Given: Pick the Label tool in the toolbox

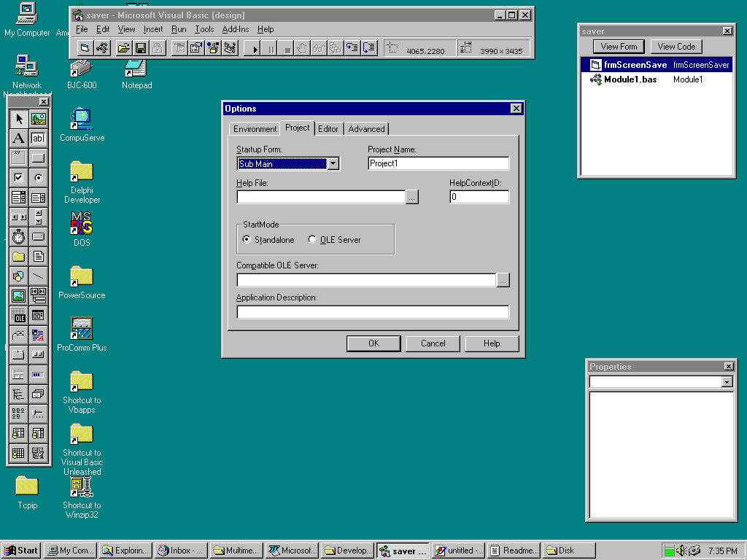Looking at the screenshot, I should pyautogui.click(x=18, y=138).
